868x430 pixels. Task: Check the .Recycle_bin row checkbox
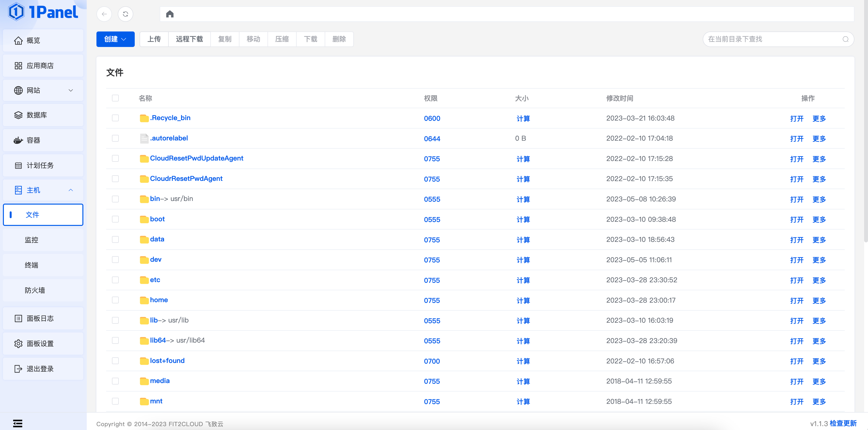(115, 118)
